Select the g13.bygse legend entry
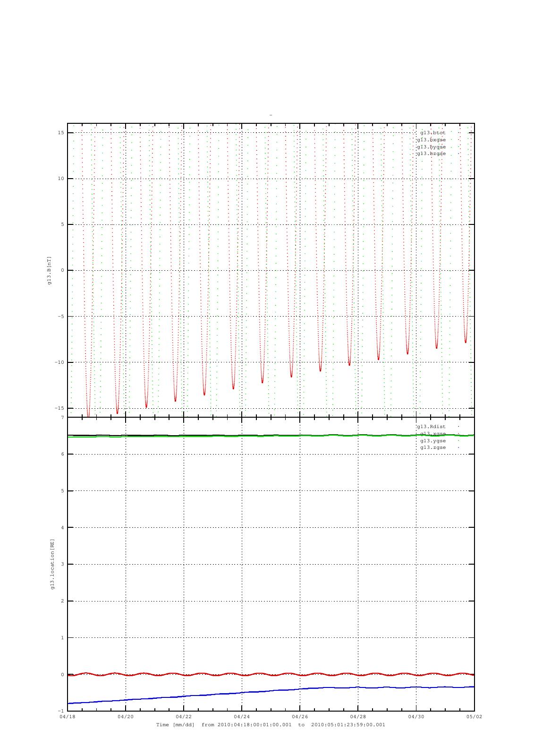The height and width of the screenshot is (756, 534). click(x=431, y=147)
